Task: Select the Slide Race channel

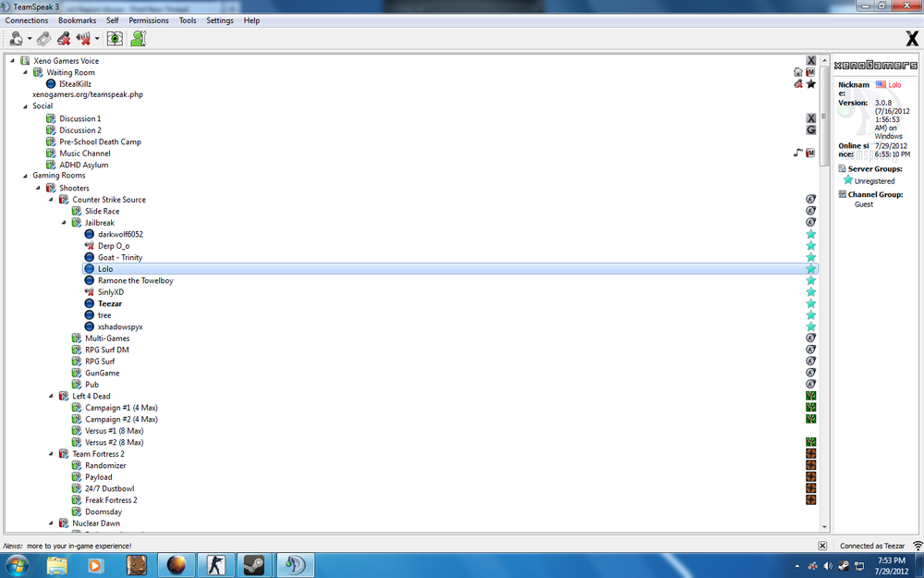Action: coord(102,211)
